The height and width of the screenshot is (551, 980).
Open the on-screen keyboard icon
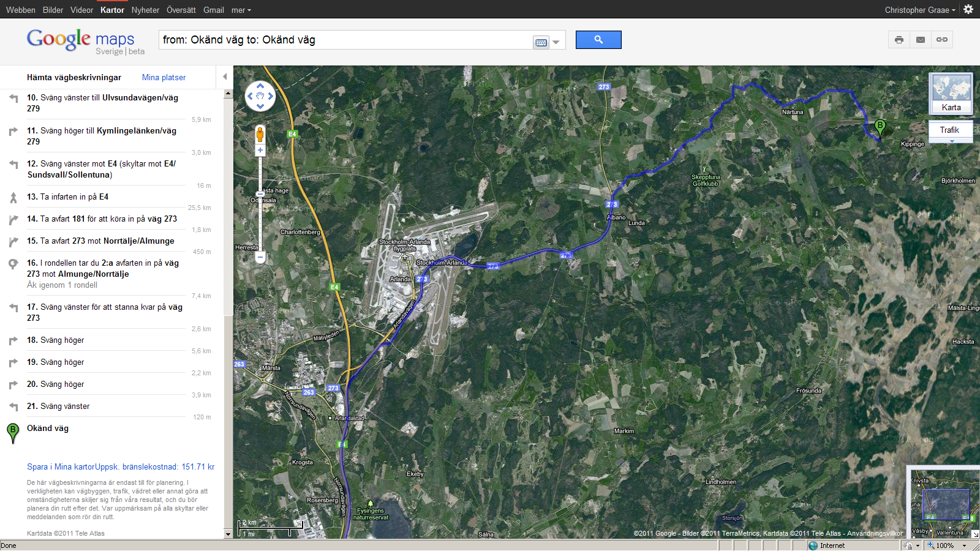pos(541,42)
